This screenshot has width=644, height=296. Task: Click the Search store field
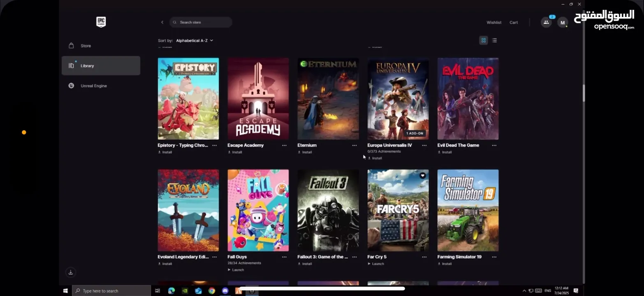(201, 22)
